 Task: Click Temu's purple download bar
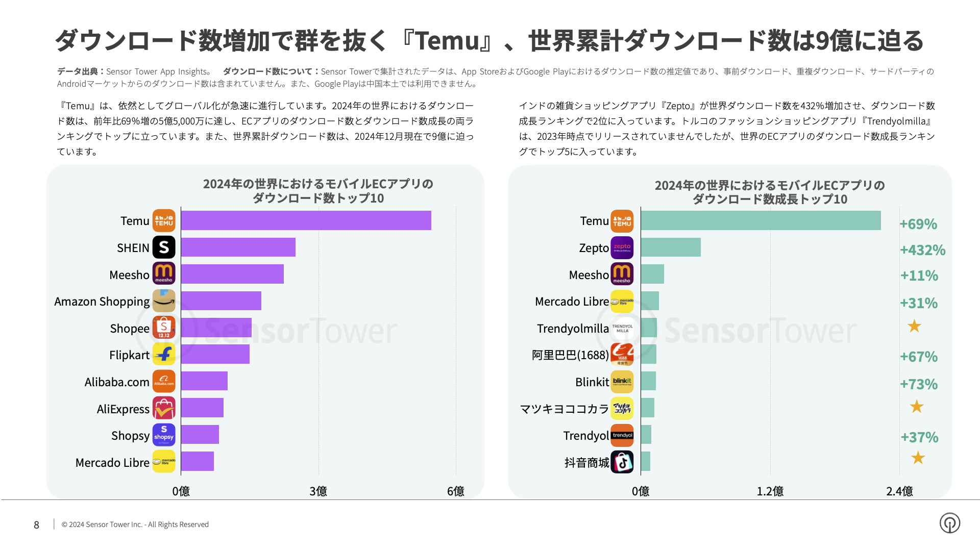pos(306,220)
